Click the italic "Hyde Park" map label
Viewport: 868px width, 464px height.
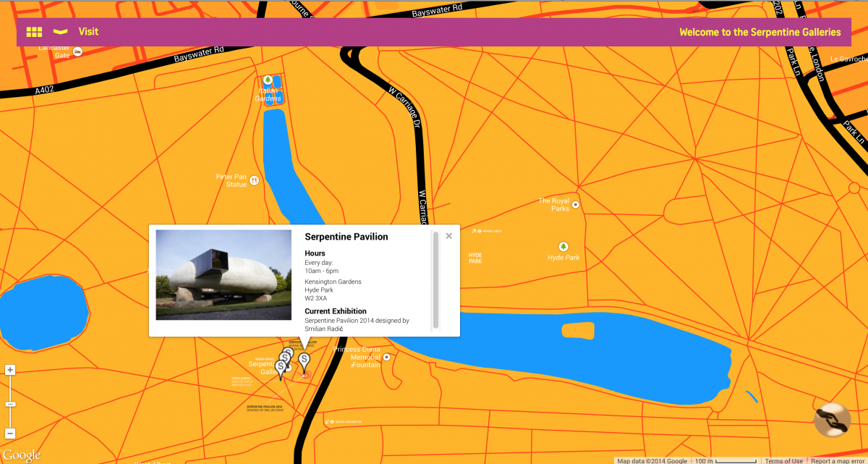tap(563, 258)
